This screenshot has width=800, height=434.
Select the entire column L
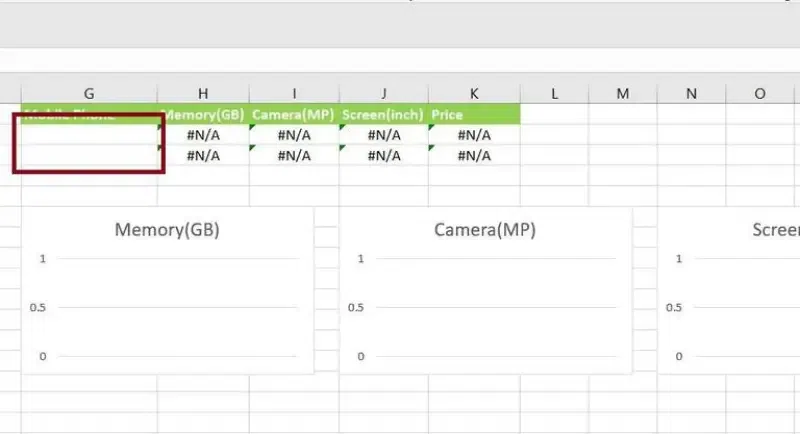tap(554, 93)
